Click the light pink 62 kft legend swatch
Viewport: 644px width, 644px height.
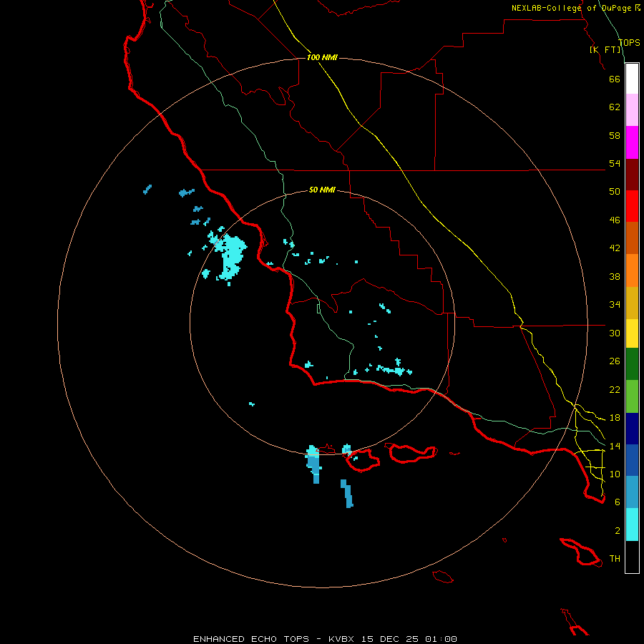[632, 109]
